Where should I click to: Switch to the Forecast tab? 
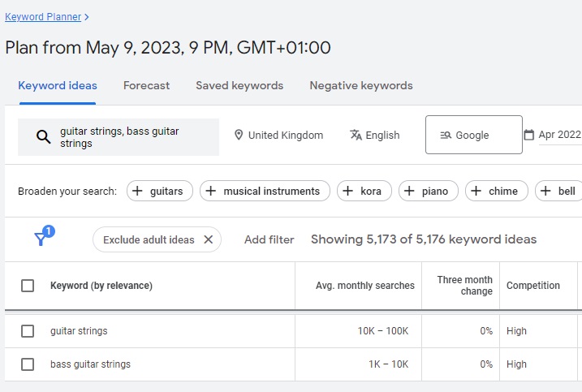[146, 85]
